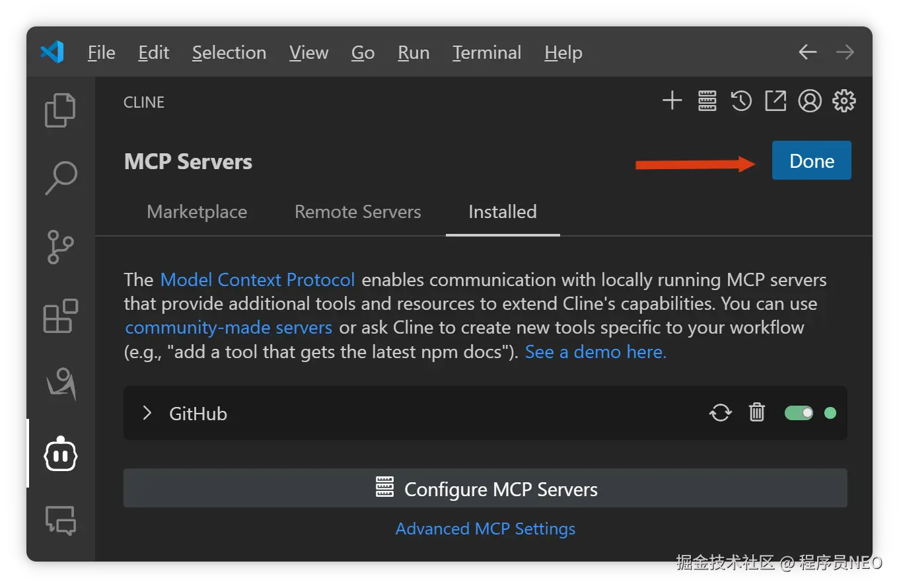Open Cline settings gear icon
899x588 pixels.
pyautogui.click(x=844, y=101)
